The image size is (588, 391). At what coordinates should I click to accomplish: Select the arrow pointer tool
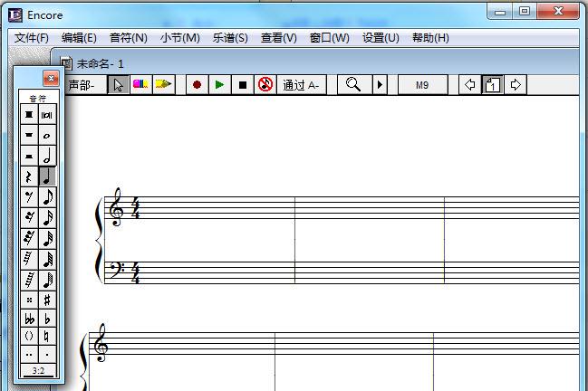coord(118,85)
